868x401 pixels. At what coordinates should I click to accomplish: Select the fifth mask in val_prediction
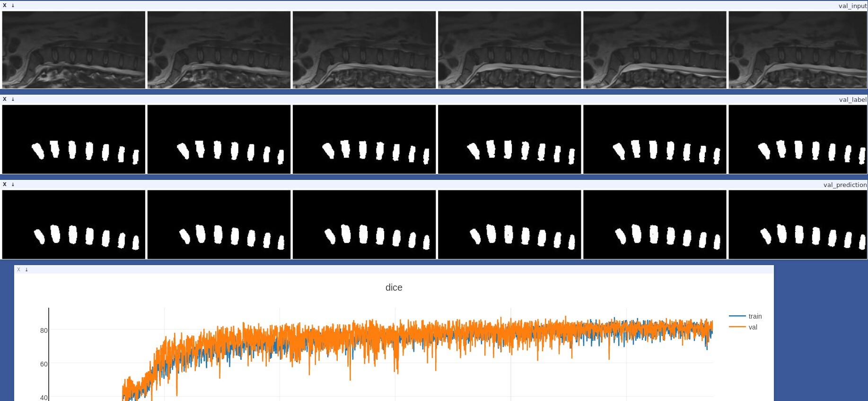[655, 224]
